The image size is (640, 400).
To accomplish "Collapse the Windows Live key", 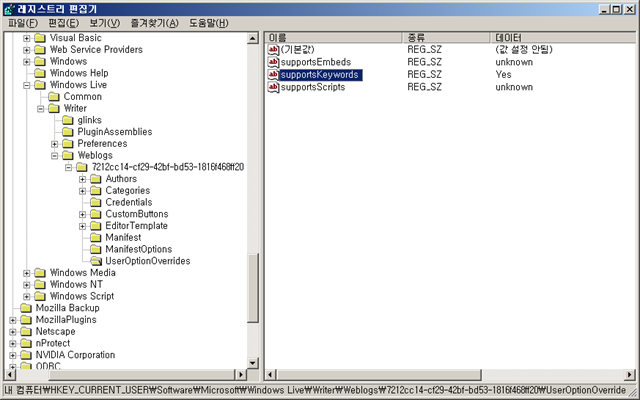I will (x=27, y=85).
